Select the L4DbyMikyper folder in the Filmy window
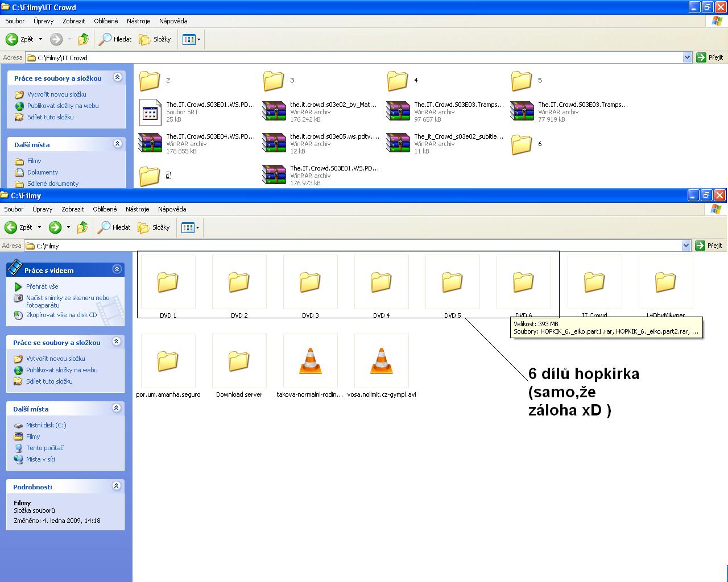This screenshot has width=728, height=582. tap(665, 282)
